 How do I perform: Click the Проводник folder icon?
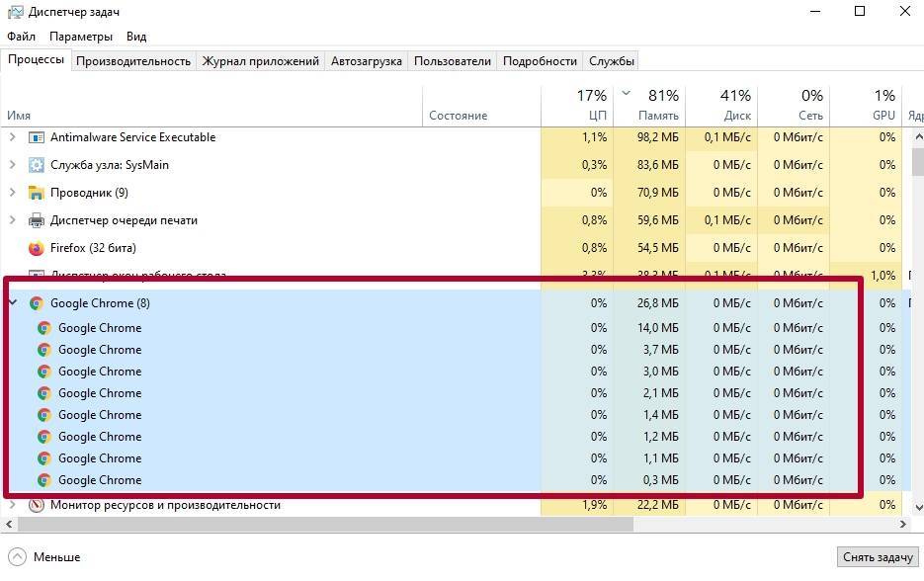tap(37, 193)
